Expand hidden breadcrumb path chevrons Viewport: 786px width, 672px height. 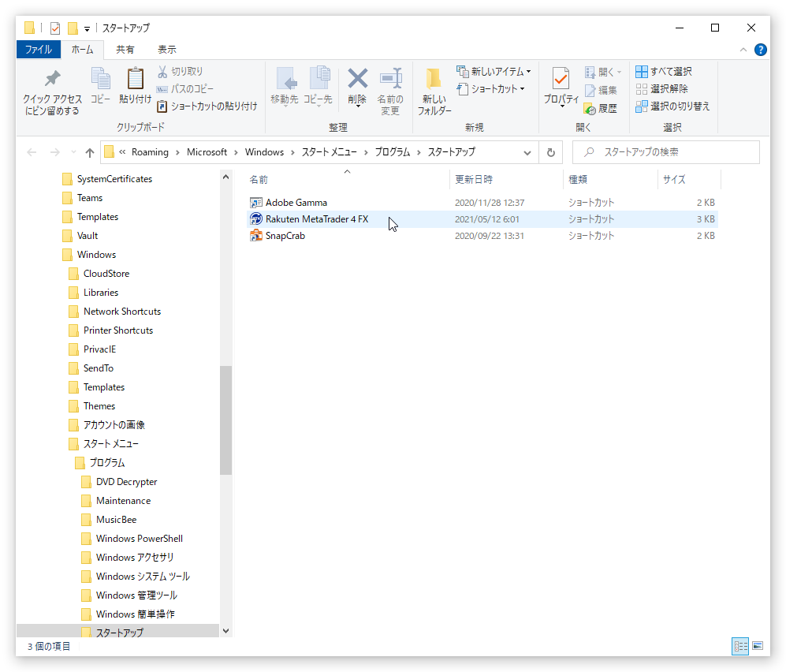pos(122,152)
